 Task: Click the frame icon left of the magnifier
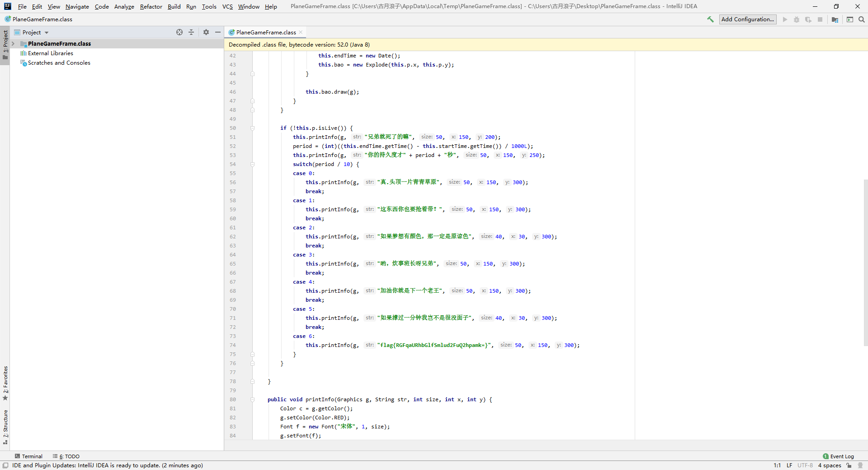(x=850, y=19)
